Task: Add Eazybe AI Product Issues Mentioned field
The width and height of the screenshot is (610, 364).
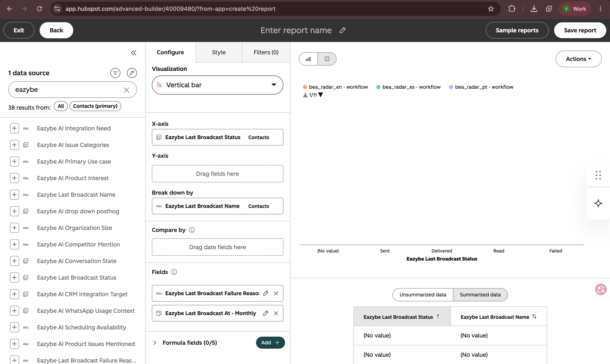Action: click(15, 344)
